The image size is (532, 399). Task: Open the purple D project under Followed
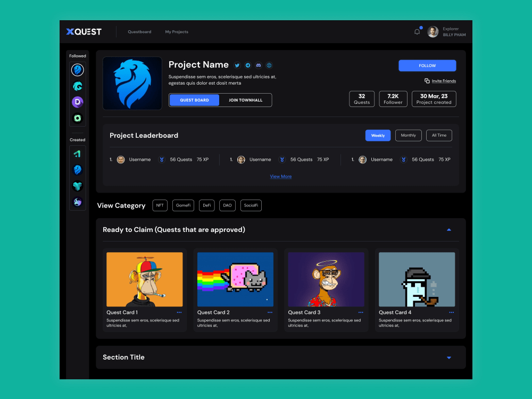point(77,102)
